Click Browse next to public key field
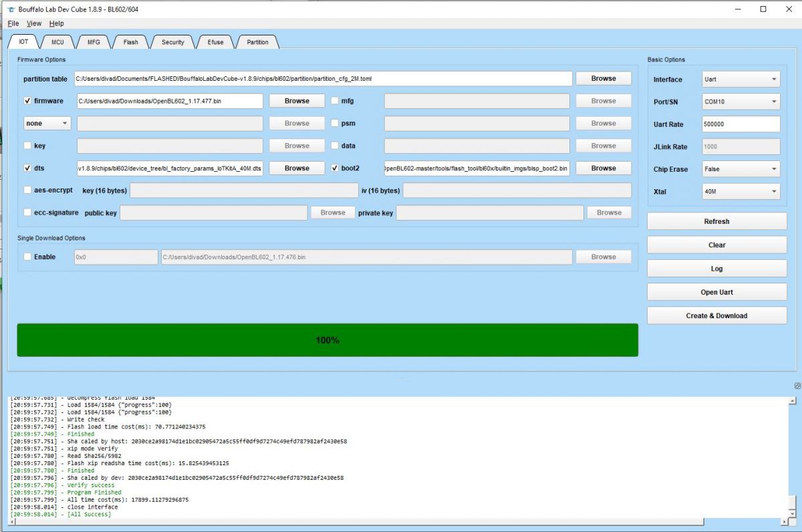Image resolution: width=802 pixels, height=532 pixels. pyautogui.click(x=333, y=213)
